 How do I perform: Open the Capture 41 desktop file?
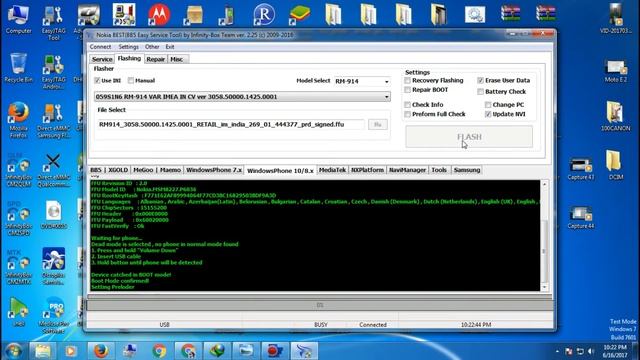click(580, 169)
